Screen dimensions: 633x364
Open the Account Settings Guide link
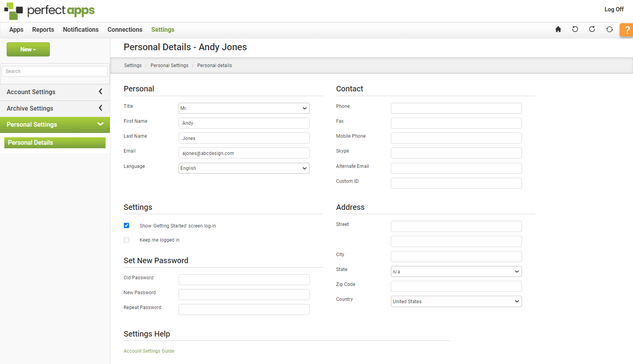tap(149, 351)
